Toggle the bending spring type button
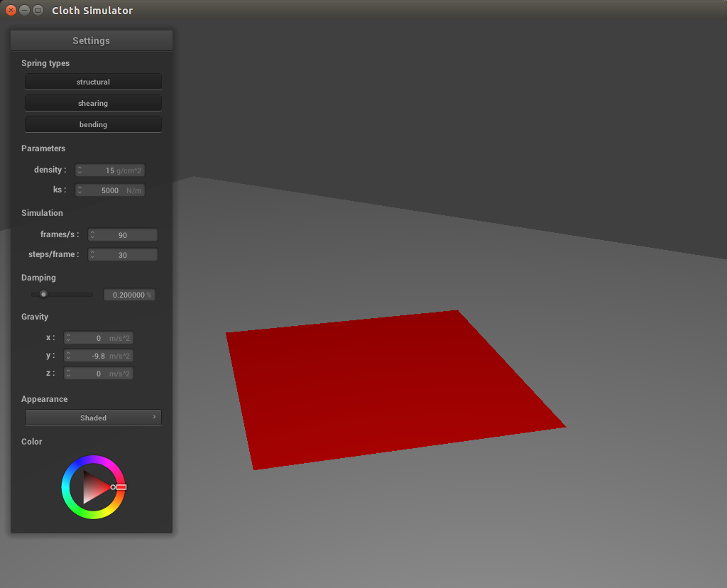This screenshot has height=588, width=727. pos(93,124)
